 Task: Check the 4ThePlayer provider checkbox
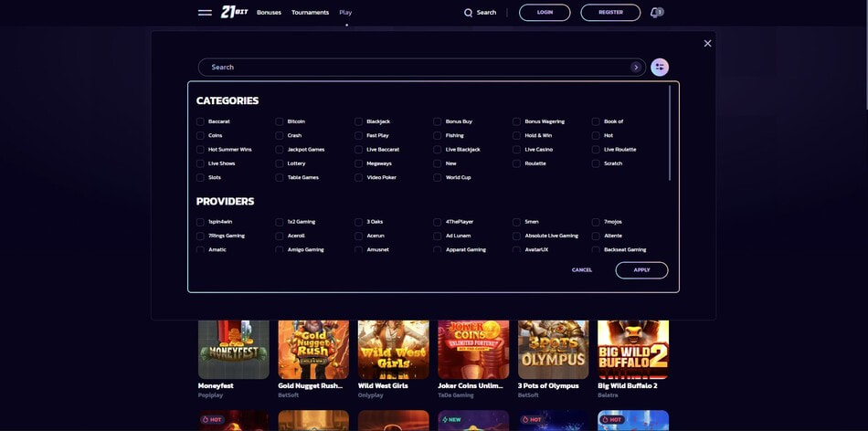(438, 222)
